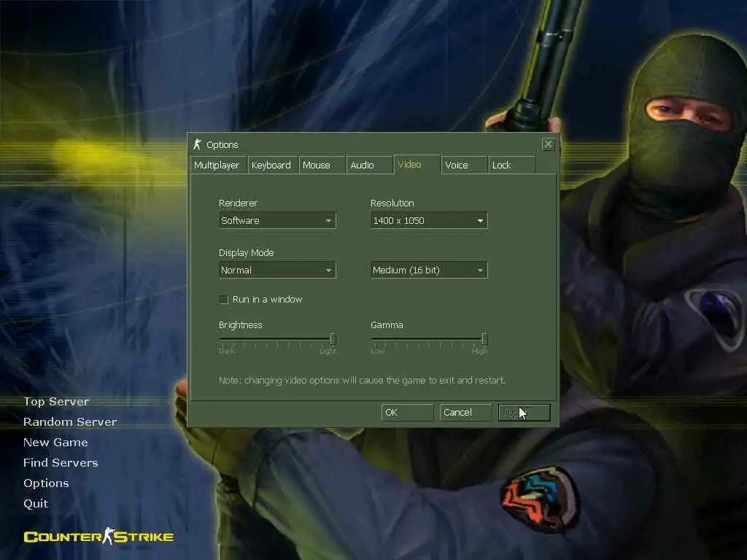This screenshot has height=560, width=747.
Task: Click the Counter-Strike icon in Options title bar
Action: pyautogui.click(x=197, y=144)
